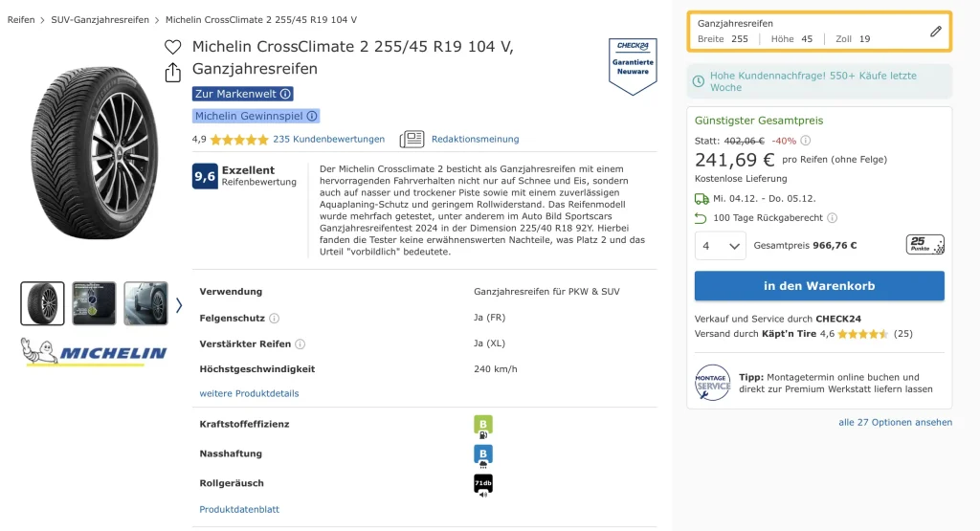The height and width of the screenshot is (531, 980).
Task: Open the Redaktionsmeinung link
Action: [475, 140]
